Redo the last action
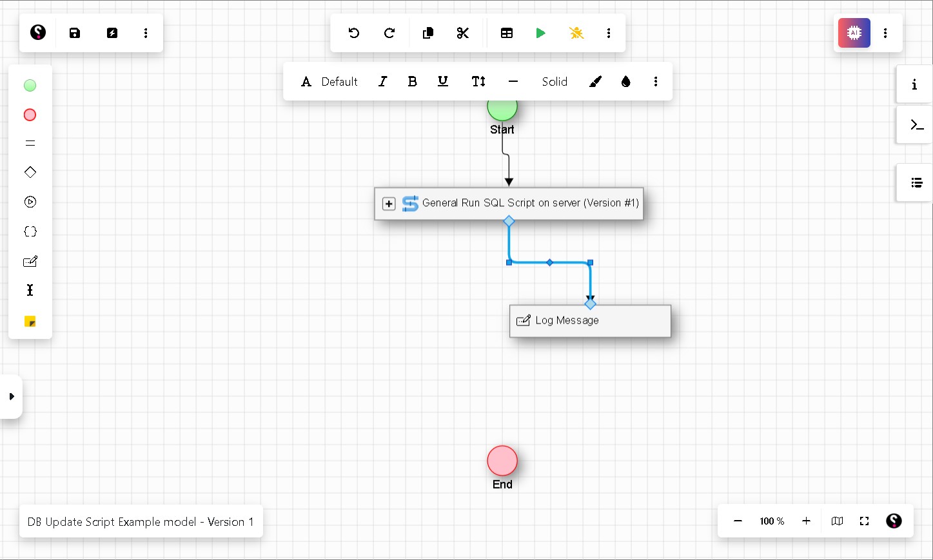 [389, 33]
